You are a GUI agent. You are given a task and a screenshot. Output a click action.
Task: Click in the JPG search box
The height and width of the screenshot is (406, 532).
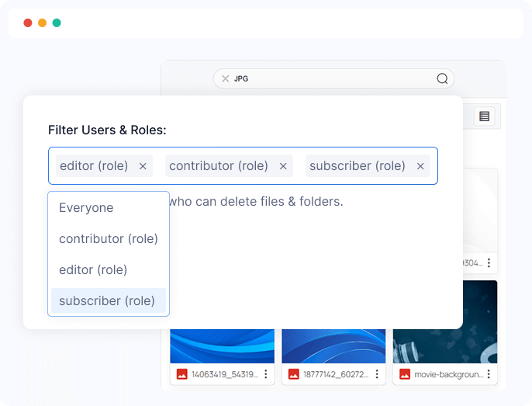click(x=333, y=79)
